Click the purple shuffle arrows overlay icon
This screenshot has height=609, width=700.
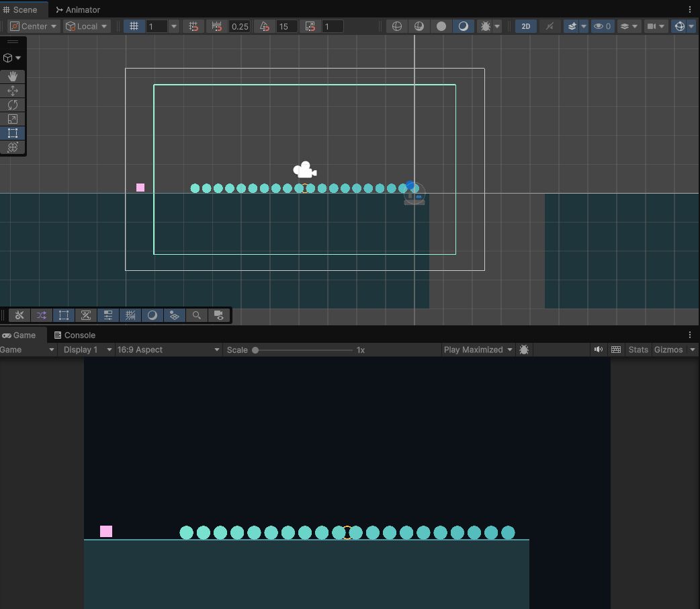click(42, 315)
